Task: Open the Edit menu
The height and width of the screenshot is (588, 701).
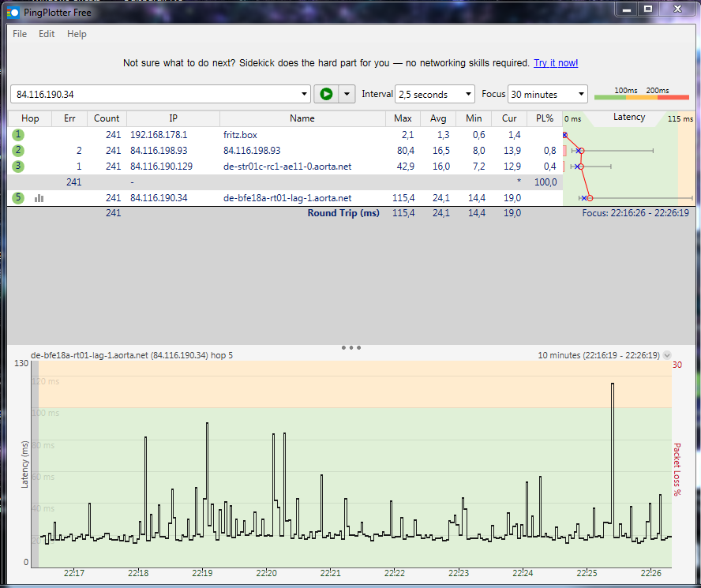Action: pyautogui.click(x=47, y=34)
